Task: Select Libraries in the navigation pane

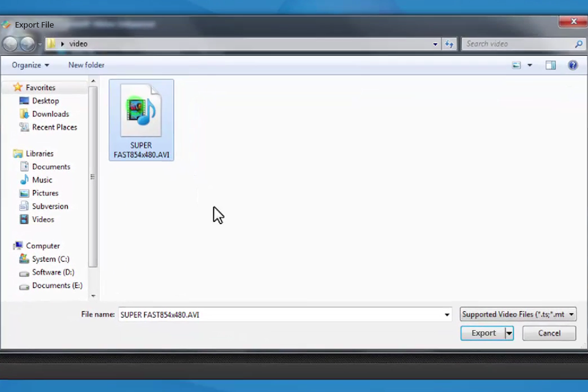Action: (x=39, y=153)
